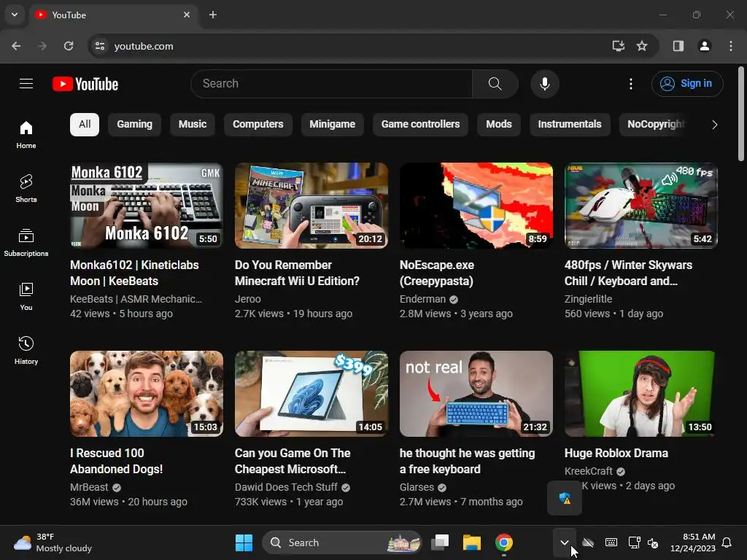Open NoEscape.exe video thumbnail
The image size is (747, 560).
coord(476,206)
